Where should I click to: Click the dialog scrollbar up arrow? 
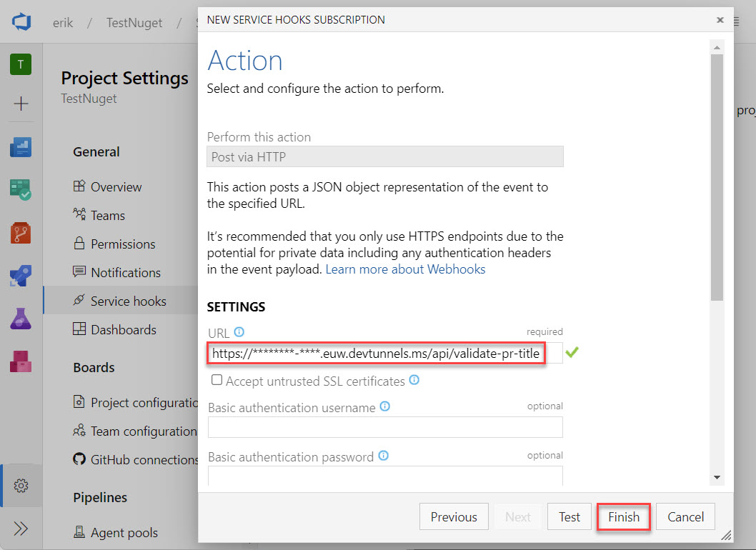pos(717,47)
